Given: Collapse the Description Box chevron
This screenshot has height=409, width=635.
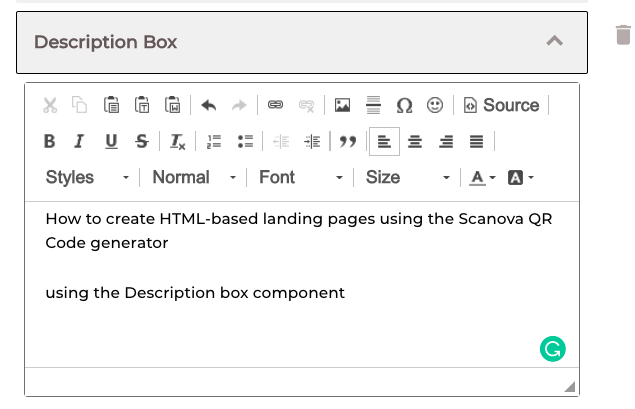Looking at the screenshot, I should point(555,41).
